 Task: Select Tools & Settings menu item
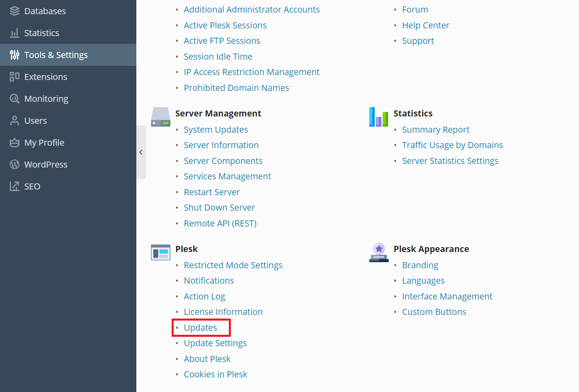[68, 55]
